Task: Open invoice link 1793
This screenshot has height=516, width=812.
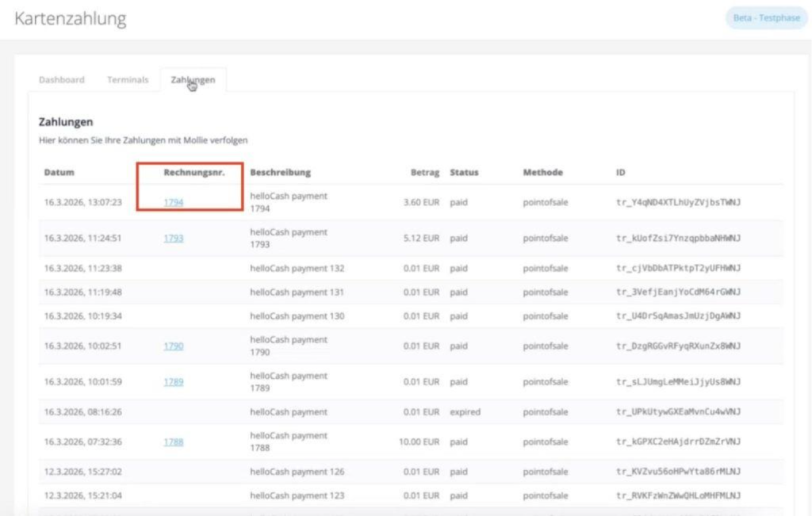Action: 174,238
